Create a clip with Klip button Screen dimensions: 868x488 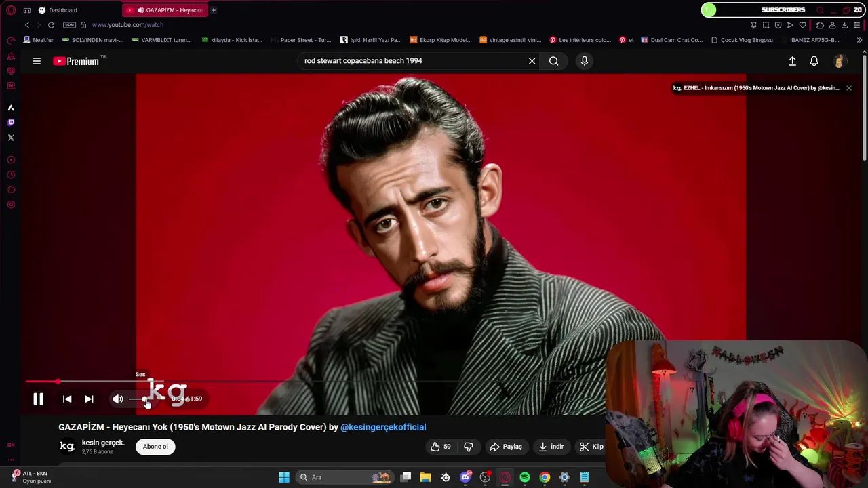click(591, 447)
